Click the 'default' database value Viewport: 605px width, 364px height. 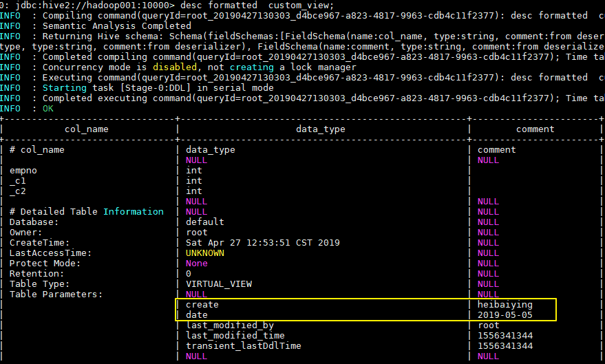[204, 222]
